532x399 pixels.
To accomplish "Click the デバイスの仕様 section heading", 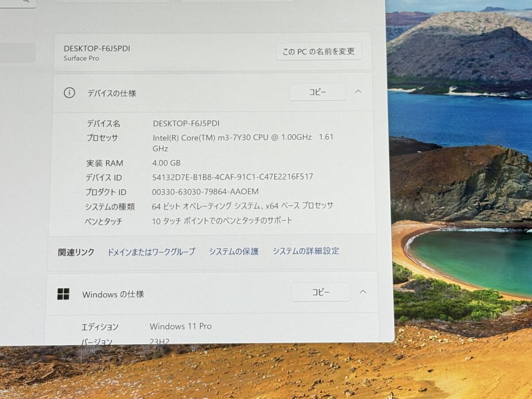I will 112,93.
